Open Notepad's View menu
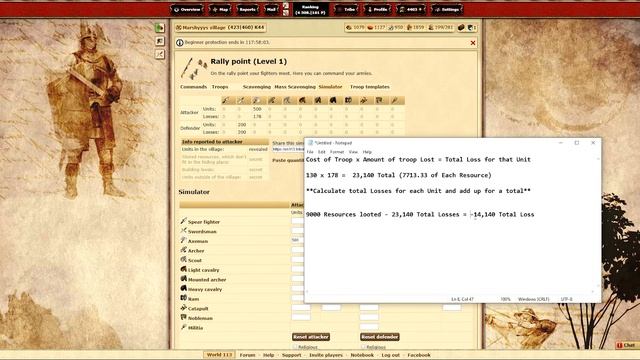This screenshot has width=640, height=360. pyautogui.click(x=353, y=152)
